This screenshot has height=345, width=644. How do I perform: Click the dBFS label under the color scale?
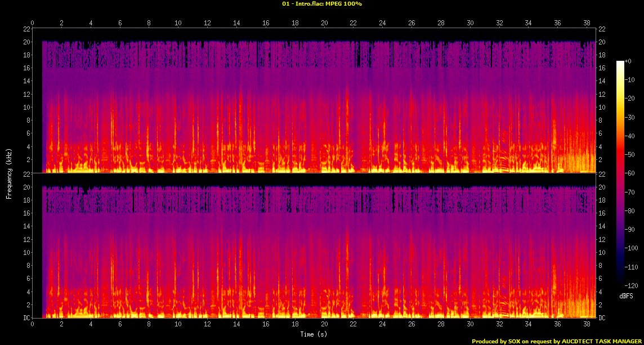pos(626,295)
